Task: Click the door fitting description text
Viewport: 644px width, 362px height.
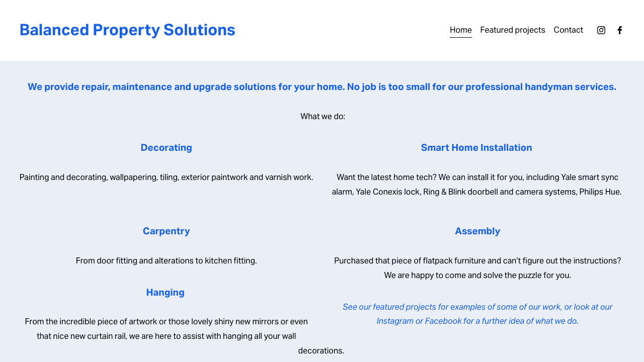Action: tap(166, 260)
